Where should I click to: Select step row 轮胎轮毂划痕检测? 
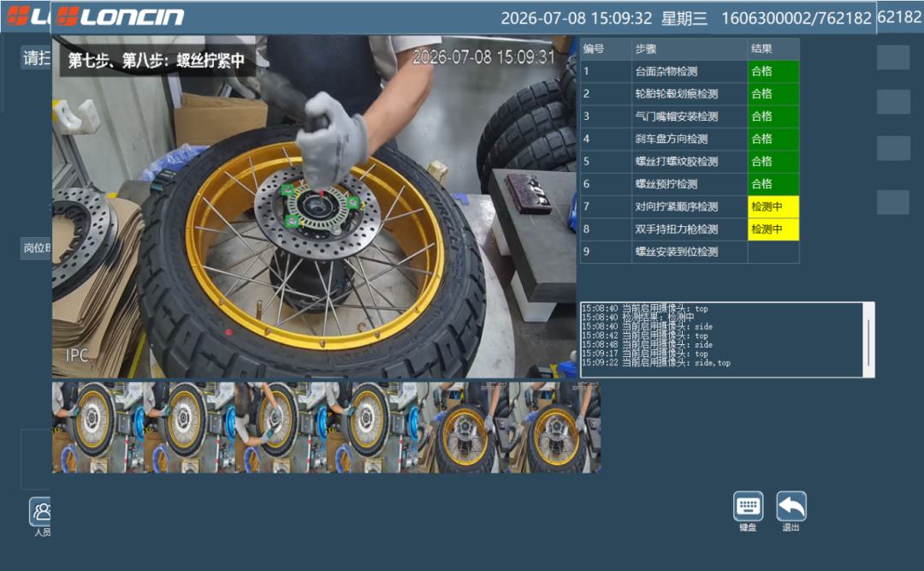(690, 94)
